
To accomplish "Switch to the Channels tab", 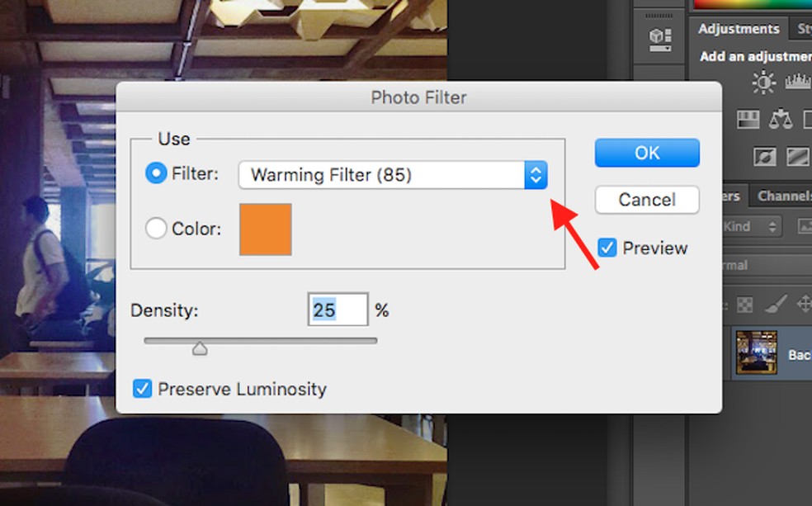I will 782,196.
